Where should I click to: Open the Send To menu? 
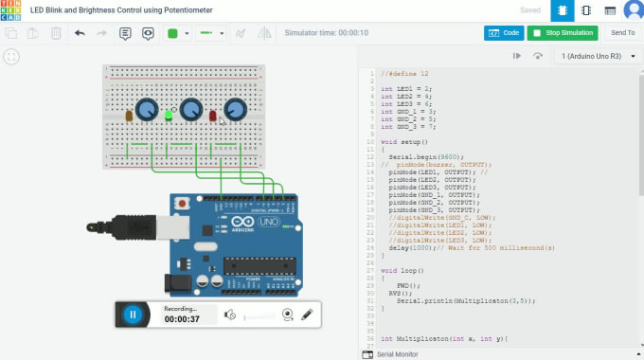[622, 33]
